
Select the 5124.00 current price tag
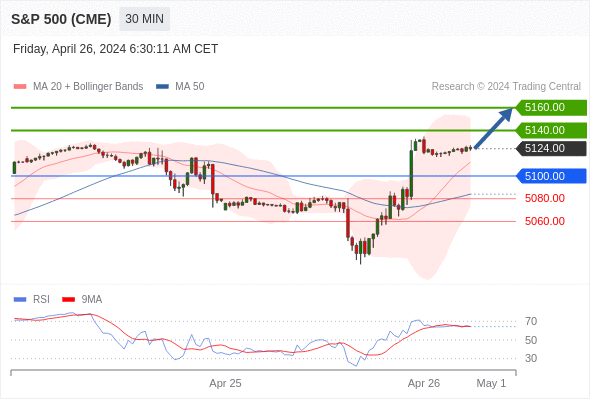tap(550, 148)
